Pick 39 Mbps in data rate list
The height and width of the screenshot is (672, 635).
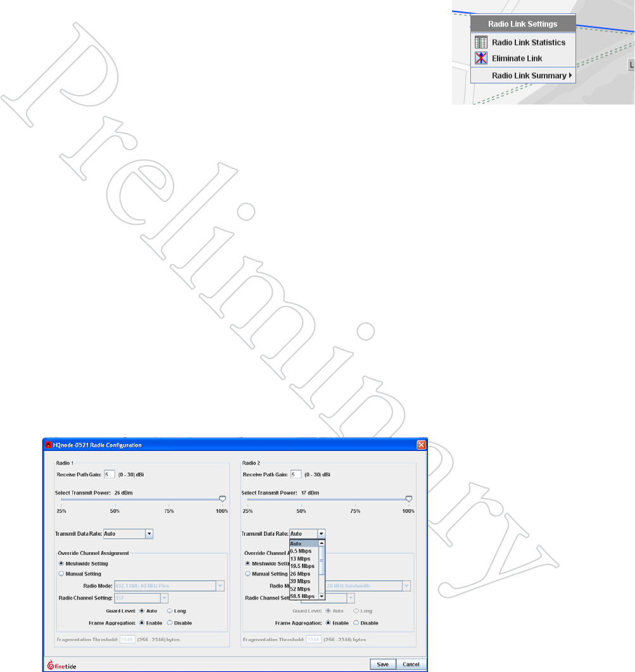pyautogui.click(x=305, y=581)
